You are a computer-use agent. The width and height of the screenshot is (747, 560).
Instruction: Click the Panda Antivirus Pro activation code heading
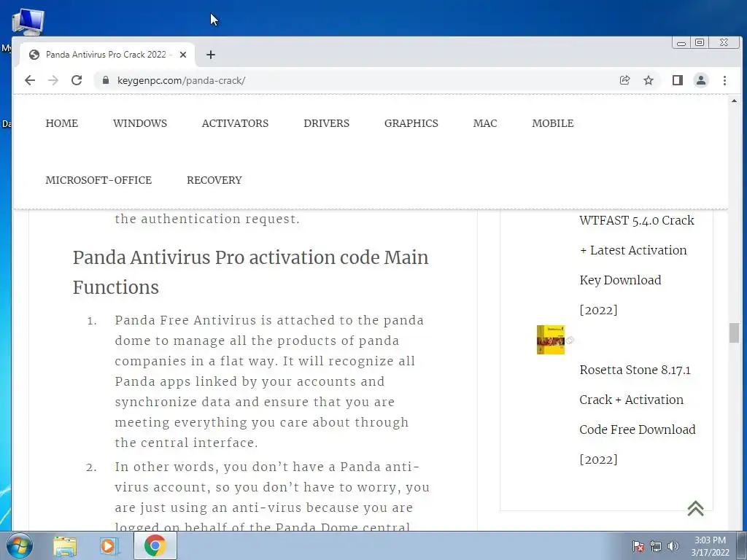pyautogui.click(x=251, y=273)
